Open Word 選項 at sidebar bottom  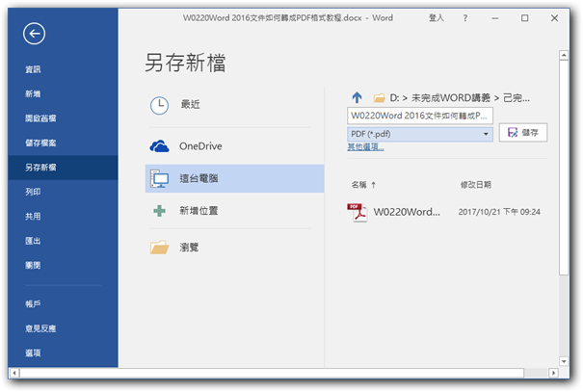coord(33,353)
